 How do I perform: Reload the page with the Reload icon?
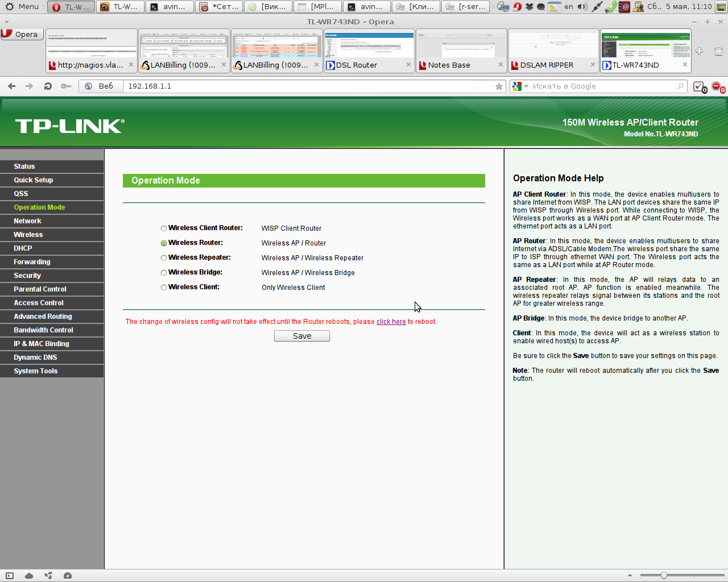coord(48,86)
